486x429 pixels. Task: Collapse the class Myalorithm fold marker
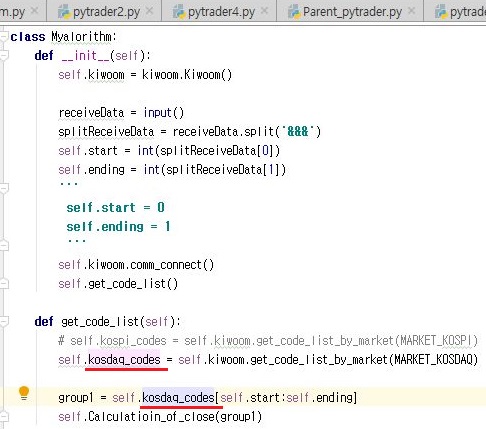(x=4, y=37)
